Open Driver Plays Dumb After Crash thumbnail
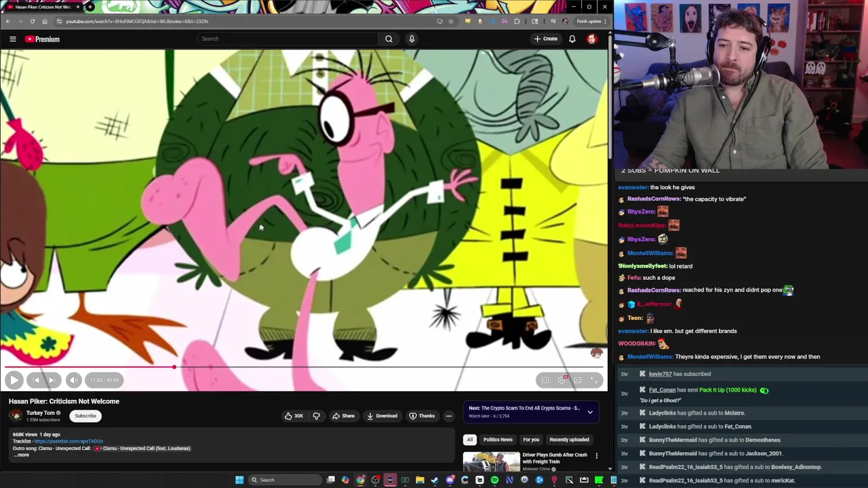868x488 pixels. click(492, 462)
